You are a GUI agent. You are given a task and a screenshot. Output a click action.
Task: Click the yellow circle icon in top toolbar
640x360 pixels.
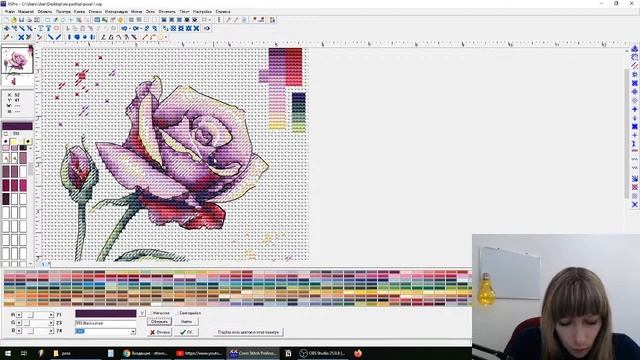(120, 20)
